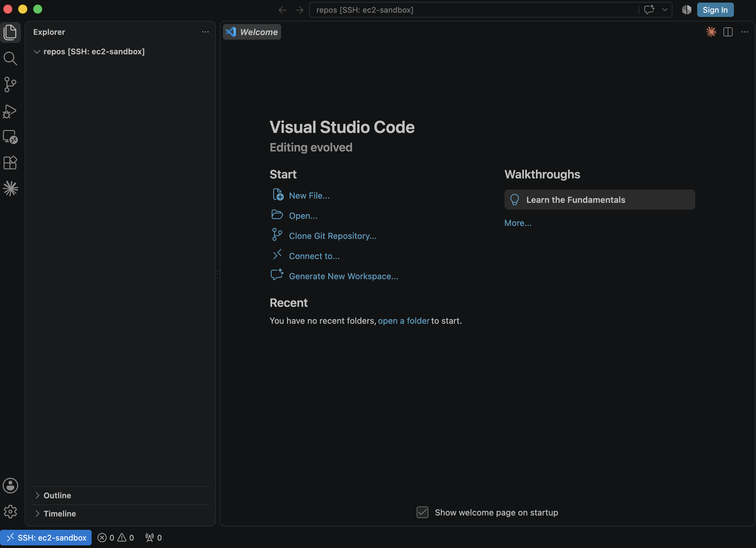Click the Show welcome page on startup label

tap(496, 512)
